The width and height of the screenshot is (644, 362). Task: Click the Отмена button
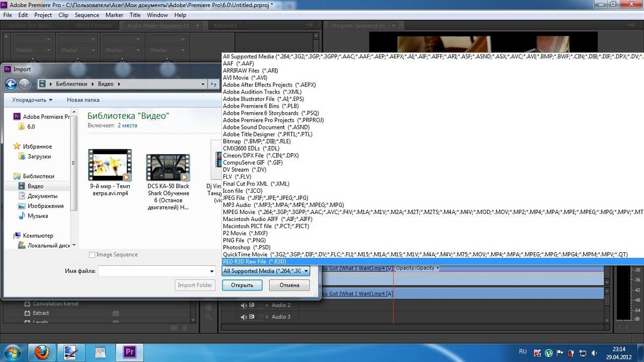[289, 285]
